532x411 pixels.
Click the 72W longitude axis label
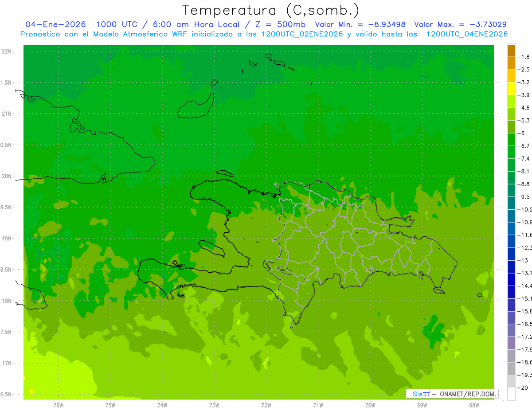pyautogui.click(x=266, y=405)
